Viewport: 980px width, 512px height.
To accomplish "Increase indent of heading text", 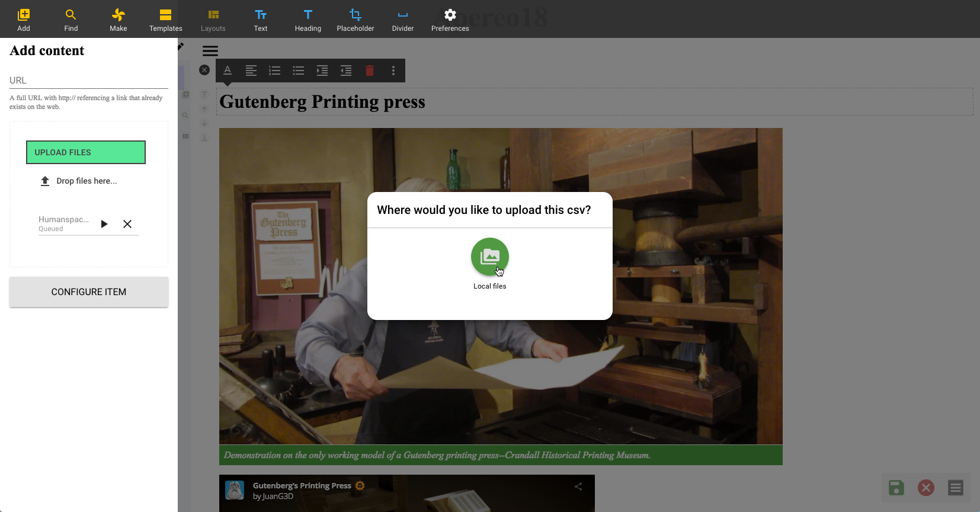I will tap(322, 71).
